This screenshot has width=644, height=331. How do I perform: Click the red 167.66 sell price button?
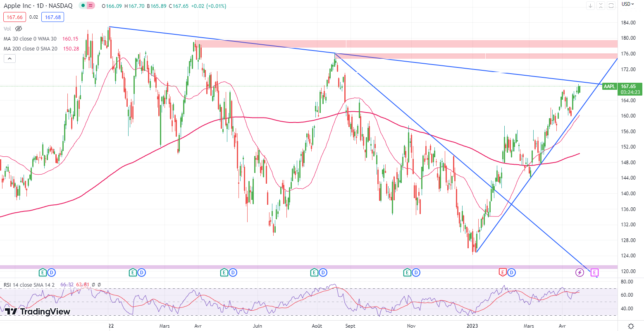tap(15, 17)
